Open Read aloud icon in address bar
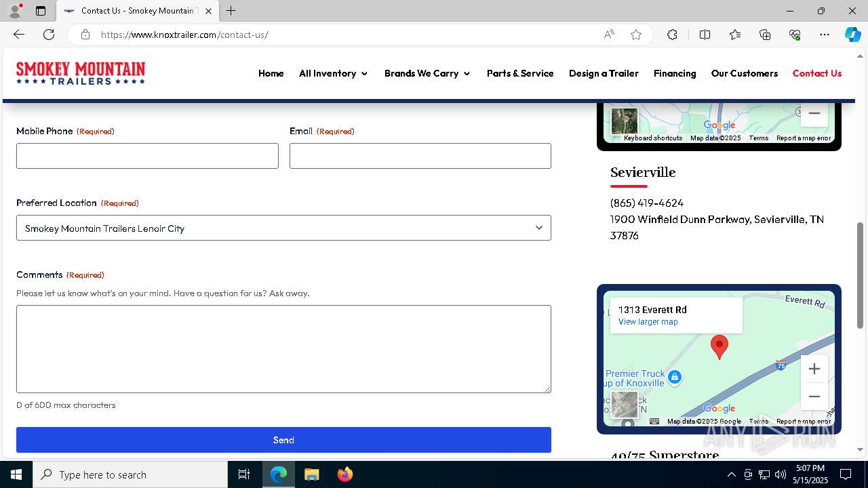Image resolution: width=868 pixels, height=488 pixels. point(609,35)
